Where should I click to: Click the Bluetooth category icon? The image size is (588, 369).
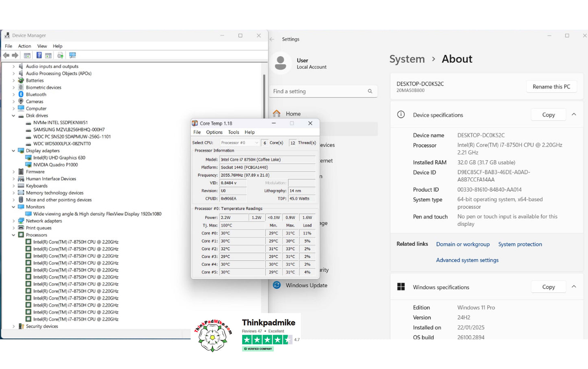[x=21, y=94]
